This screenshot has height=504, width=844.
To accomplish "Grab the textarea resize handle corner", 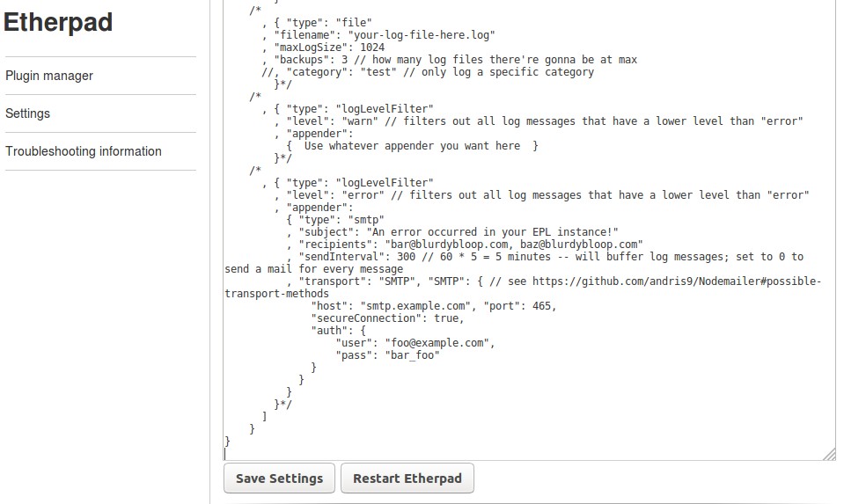I will (x=828, y=454).
